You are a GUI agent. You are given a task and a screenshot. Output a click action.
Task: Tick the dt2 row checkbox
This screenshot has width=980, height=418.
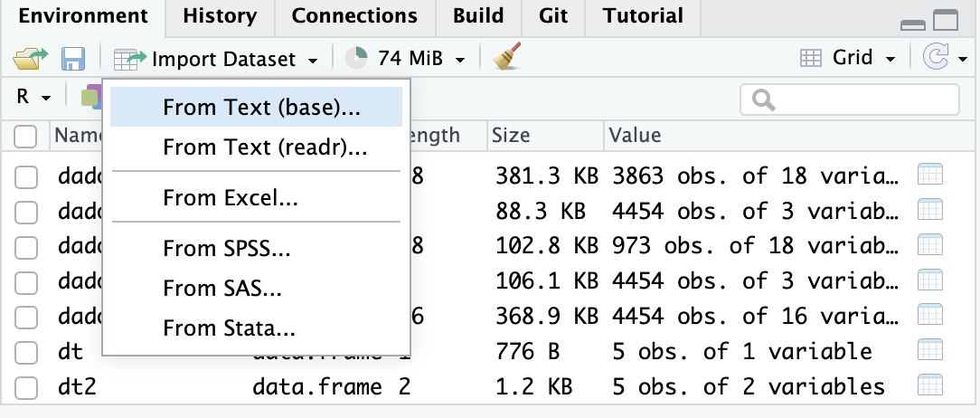click(26, 388)
